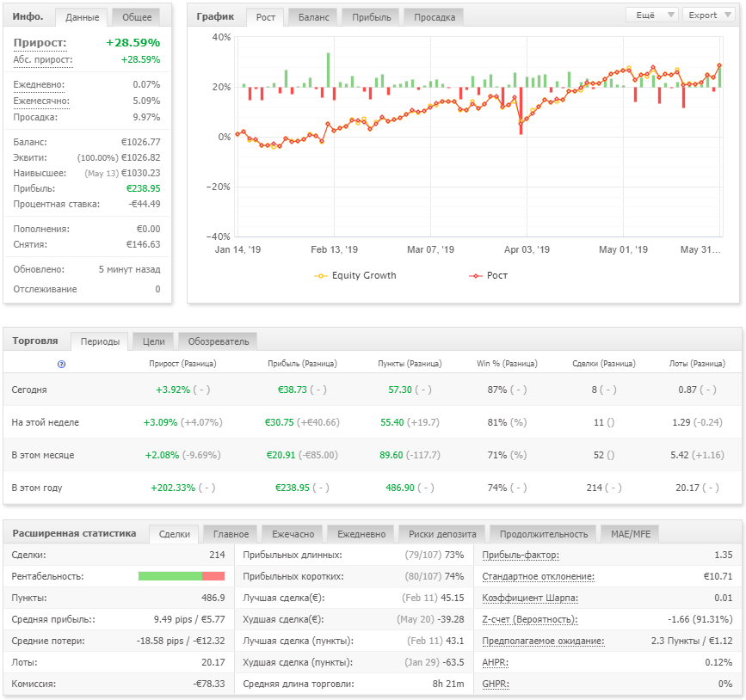Select the В этом месяце row label
The height and width of the screenshot is (700, 746).
(43, 455)
